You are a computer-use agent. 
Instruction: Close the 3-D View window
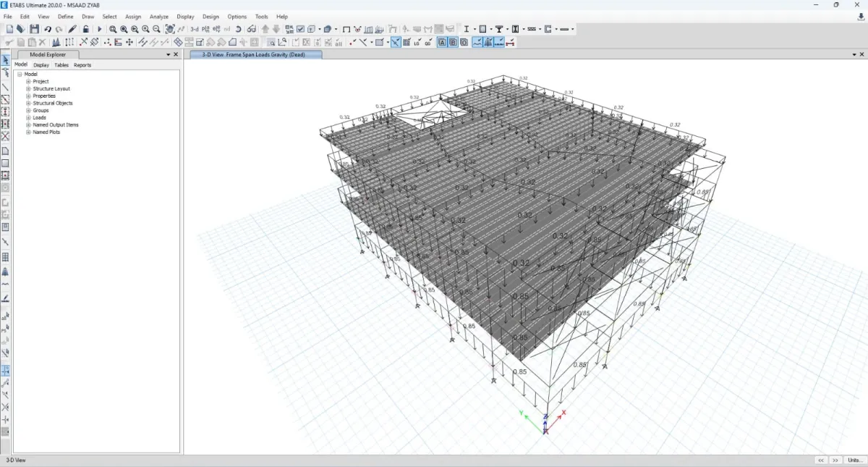click(861, 55)
